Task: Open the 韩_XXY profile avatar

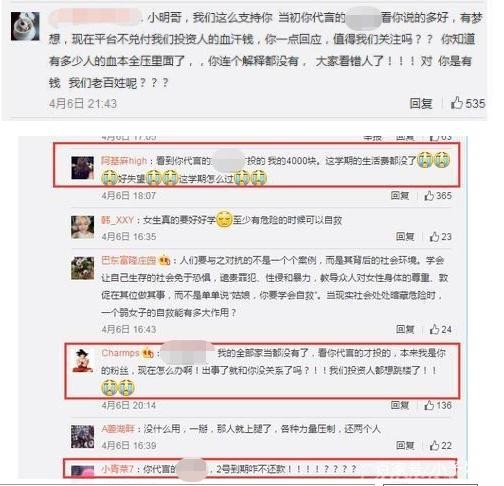Action: pyautogui.click(x=82, y=227)
